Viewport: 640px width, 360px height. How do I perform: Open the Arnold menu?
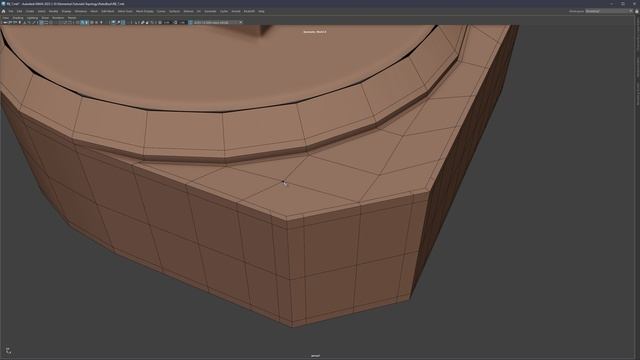click(236, 11)
